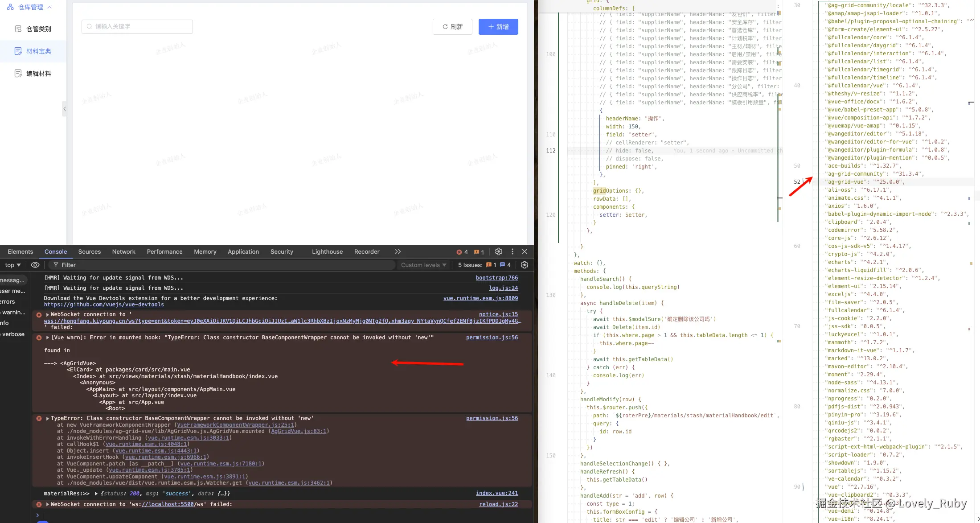Switch to the Sources tab
This screenshot has width=980, height=523.
[x=89, y=251]
